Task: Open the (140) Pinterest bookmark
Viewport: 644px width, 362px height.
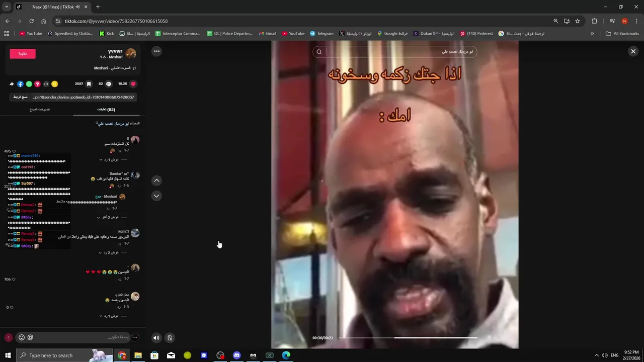Action: click(x=476, y=34)
